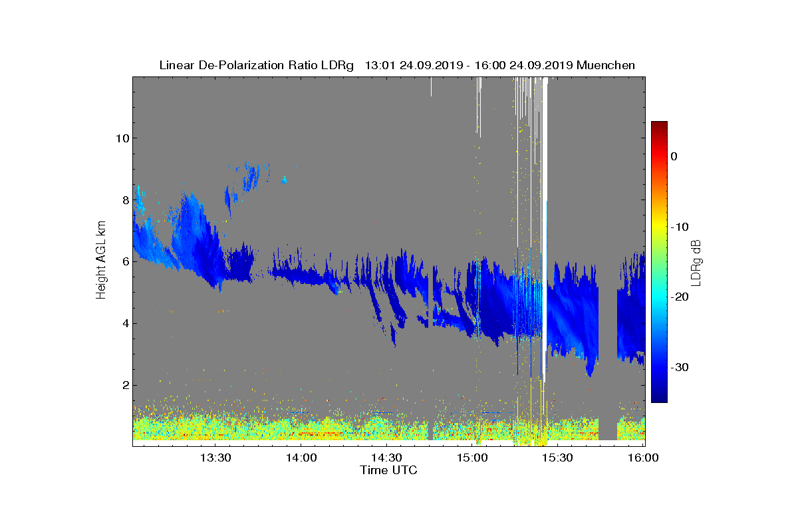Viewport: 798px width, 532px height.
Task: Click the "Muenchen" location text in the title
Action: tap(606, 65)
